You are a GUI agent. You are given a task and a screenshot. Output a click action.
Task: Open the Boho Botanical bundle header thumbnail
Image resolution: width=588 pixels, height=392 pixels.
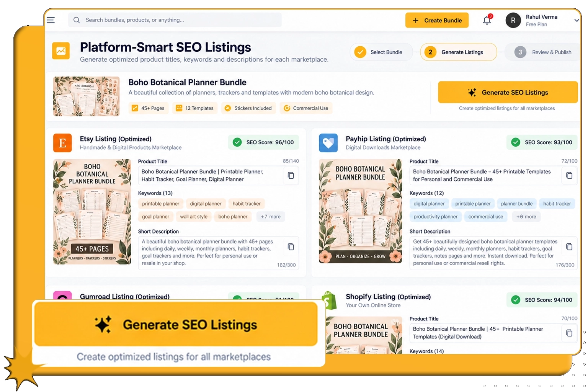(x=86, y=96)
